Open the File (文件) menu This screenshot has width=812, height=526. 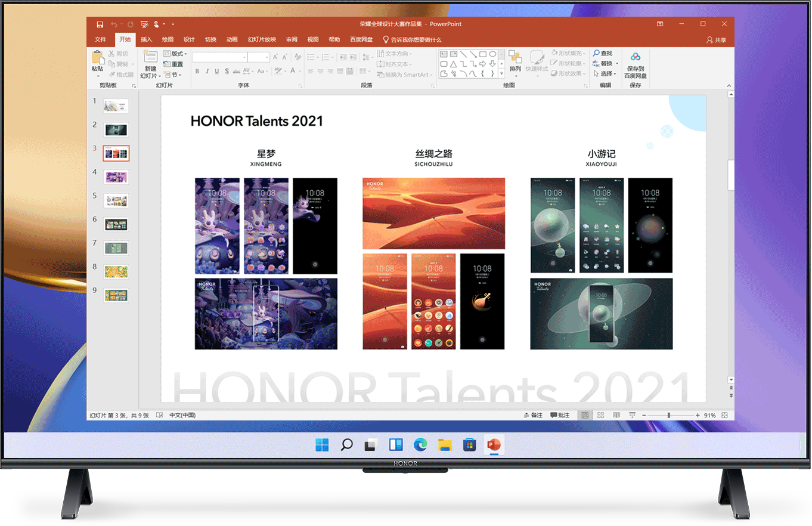coord(100,39)
